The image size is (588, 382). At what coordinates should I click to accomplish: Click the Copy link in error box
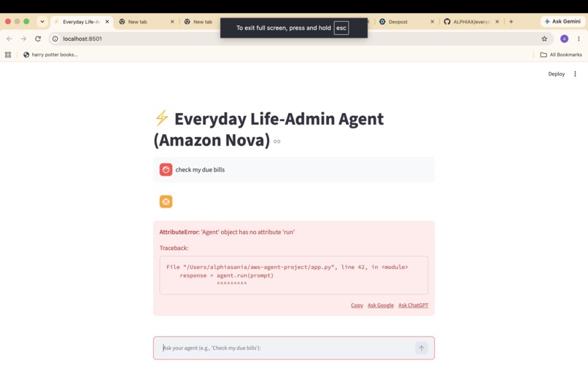click(x=357, y=305)
